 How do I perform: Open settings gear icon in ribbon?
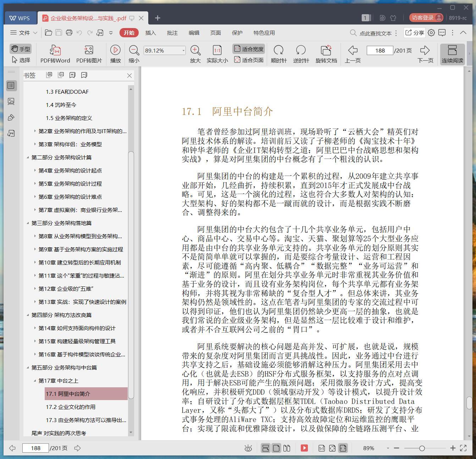tap(431, 33)
